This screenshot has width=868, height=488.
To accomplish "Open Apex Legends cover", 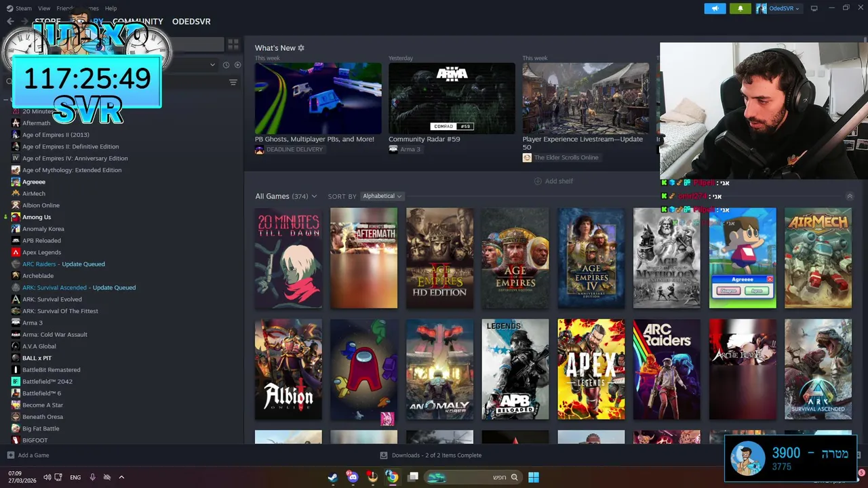I will click(x=591, y=369).
